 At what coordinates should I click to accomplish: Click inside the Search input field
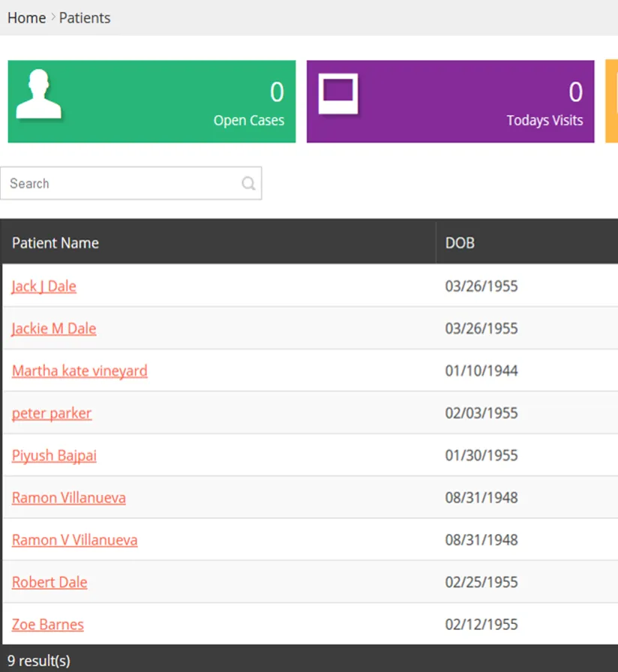112,183
